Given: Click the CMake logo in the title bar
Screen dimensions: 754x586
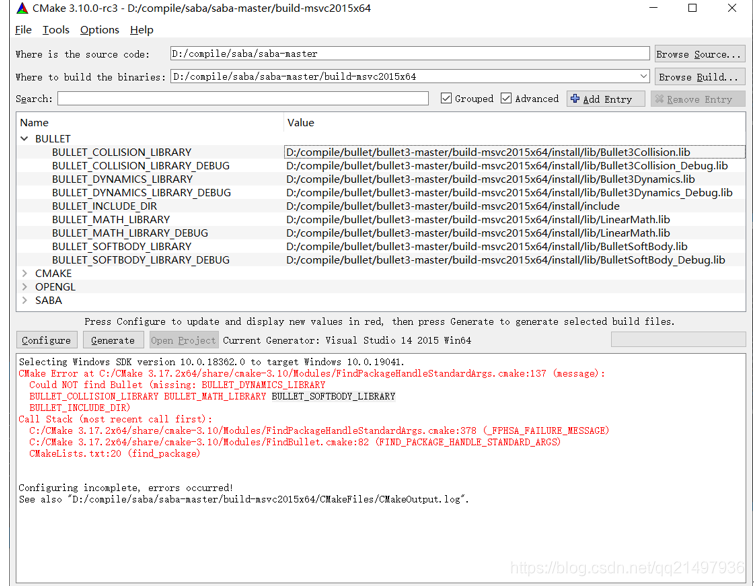Looking at the screenshot, I should [22, 8].
